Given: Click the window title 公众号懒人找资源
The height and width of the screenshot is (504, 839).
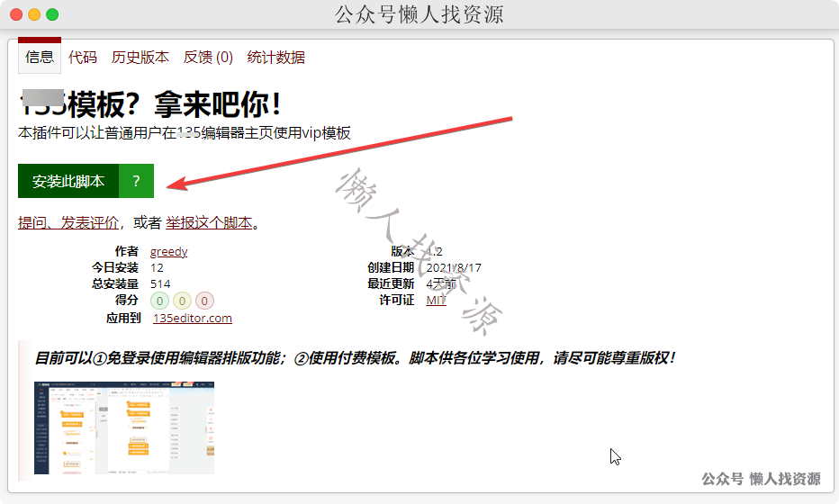Looking at the screenshot, I should click(419, 14).
